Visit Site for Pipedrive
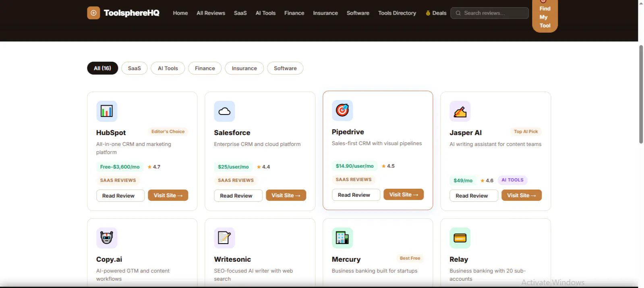The width and height of the screenshot is (644, 288). [404, 194]
